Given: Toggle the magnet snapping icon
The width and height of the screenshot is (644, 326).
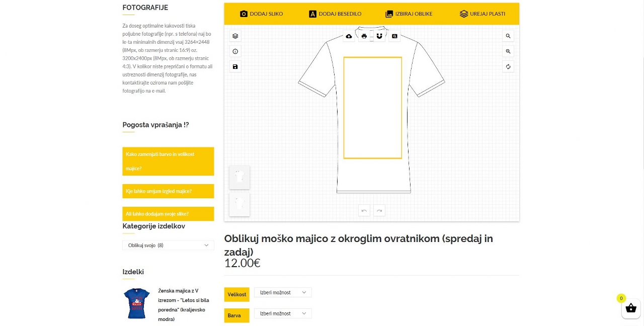Looking at the screenshot, I should point(379,36).
